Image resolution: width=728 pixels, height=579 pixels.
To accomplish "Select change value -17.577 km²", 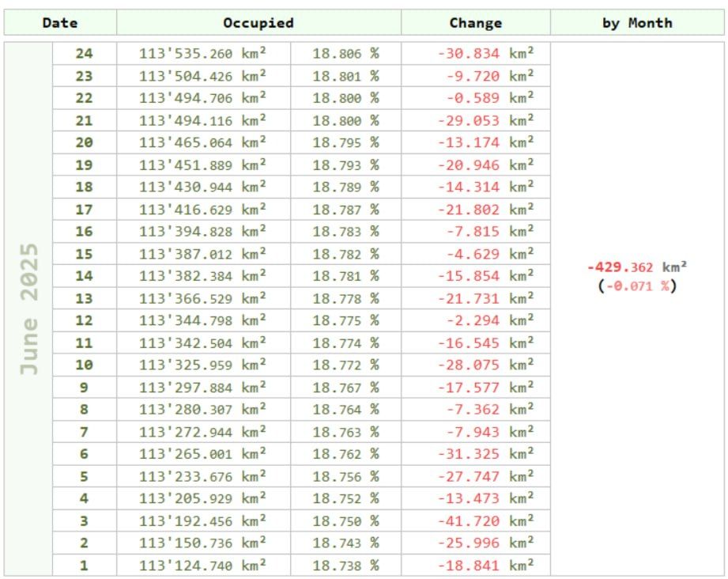I will 485,388.
